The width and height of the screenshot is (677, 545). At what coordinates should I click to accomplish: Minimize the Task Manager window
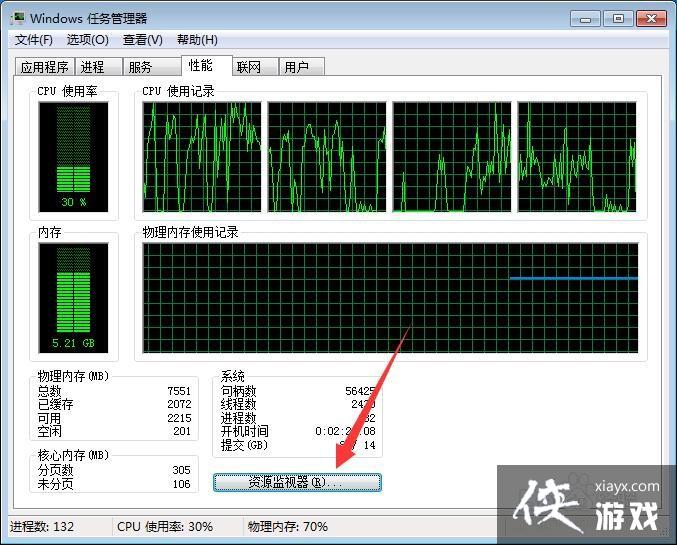(x=585, y=19)
